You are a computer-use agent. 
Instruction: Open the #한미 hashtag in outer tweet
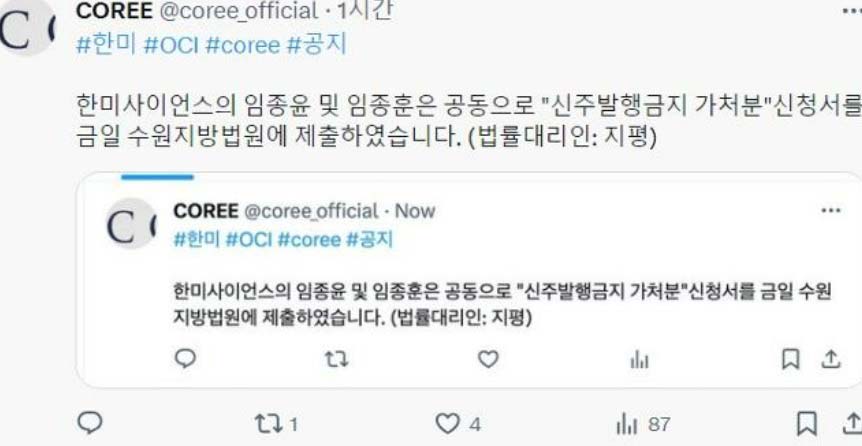[106, 45]
